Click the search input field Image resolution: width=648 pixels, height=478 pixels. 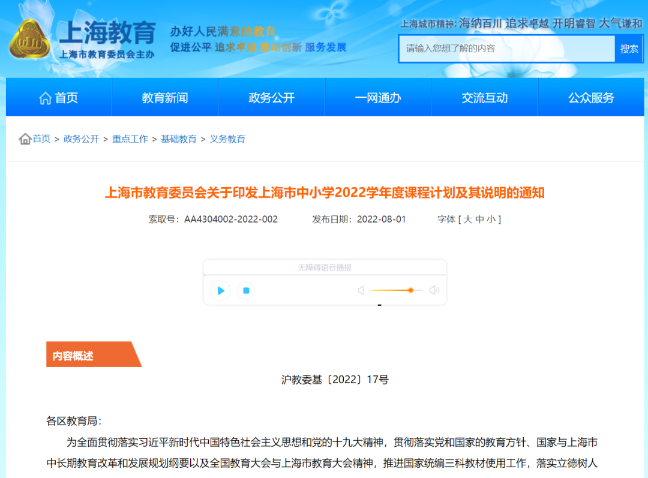pos(507,49)
